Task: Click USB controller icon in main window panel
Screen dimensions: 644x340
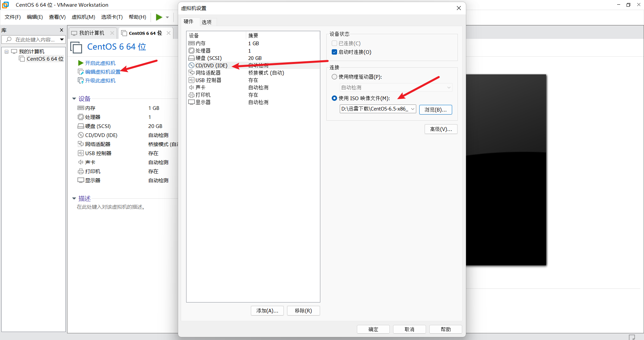Action: click(x=81, y=153)
